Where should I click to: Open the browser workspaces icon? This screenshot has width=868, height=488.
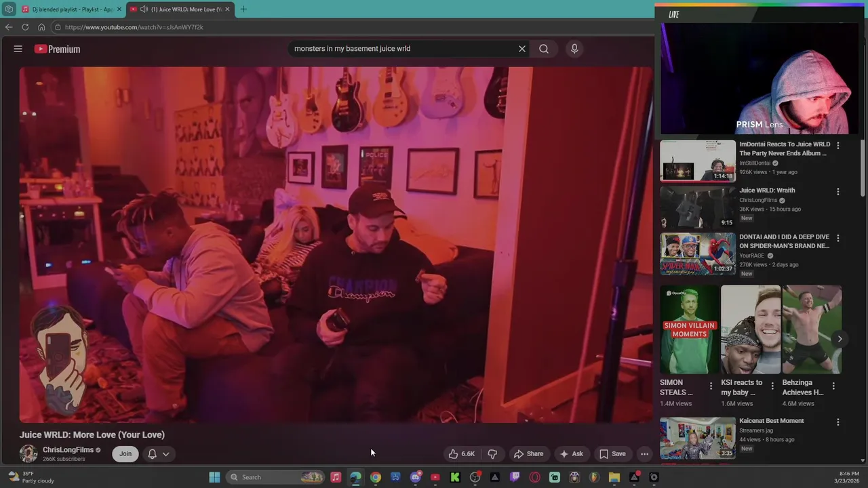coord(9,9)
